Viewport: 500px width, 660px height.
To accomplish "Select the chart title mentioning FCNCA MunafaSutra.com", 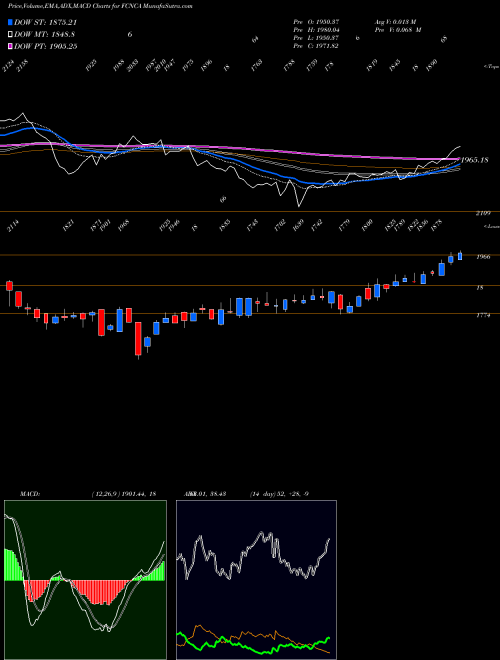I will pyautogui.click(x=100, y=7).
